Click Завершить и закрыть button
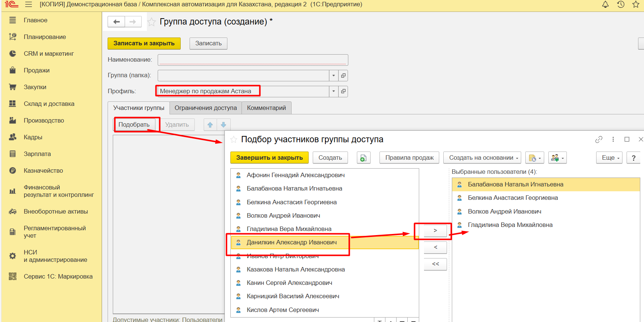 click(x=269, y=158)
